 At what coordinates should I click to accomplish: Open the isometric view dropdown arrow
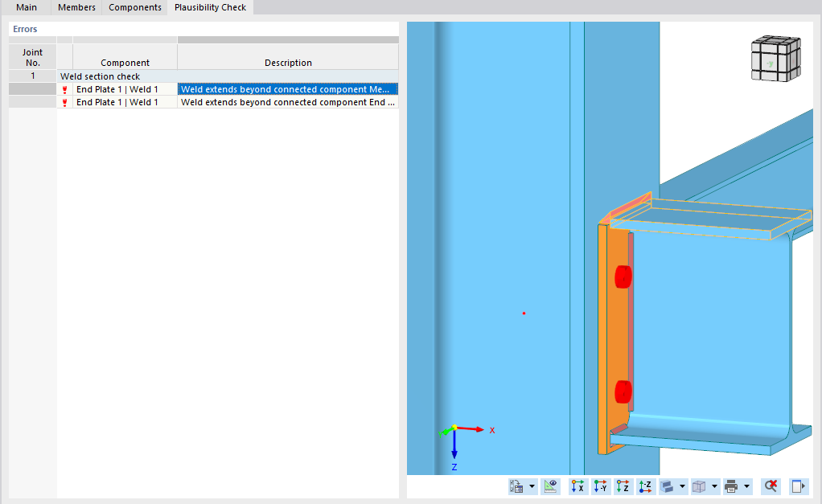click(713, 486)
